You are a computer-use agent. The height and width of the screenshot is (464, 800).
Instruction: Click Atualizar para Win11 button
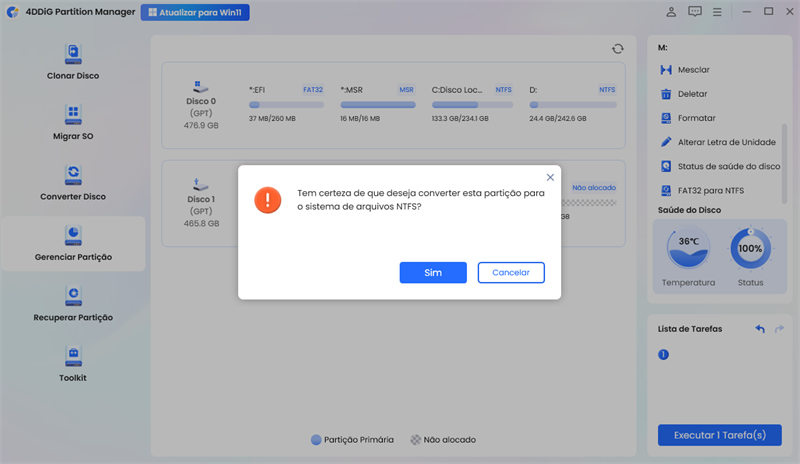point(195,13)
